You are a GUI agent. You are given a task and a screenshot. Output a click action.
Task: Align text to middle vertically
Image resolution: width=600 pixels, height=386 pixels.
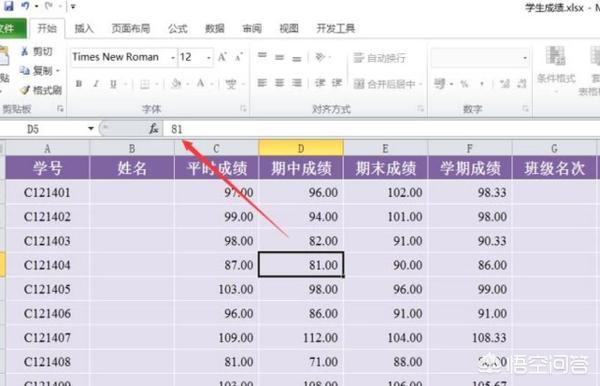click(279, 57)
